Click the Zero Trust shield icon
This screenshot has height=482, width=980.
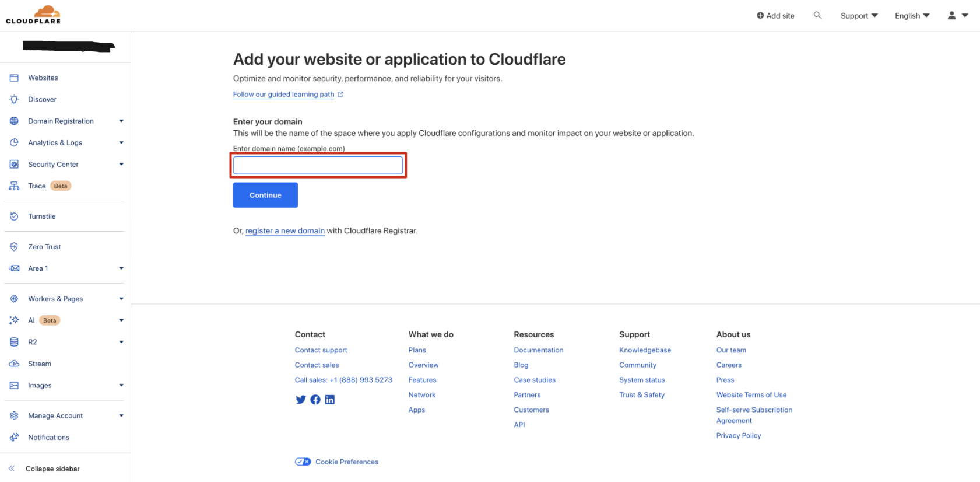coord(14,247)
